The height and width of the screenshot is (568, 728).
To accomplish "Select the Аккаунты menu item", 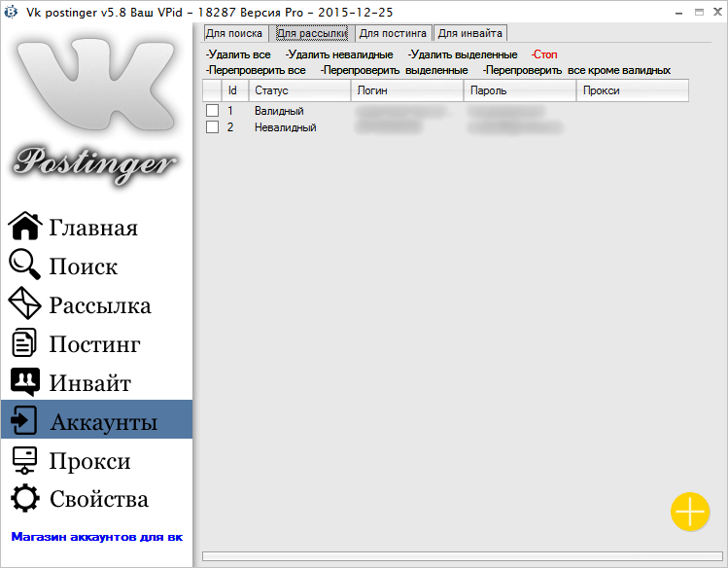I will [96, 419].
